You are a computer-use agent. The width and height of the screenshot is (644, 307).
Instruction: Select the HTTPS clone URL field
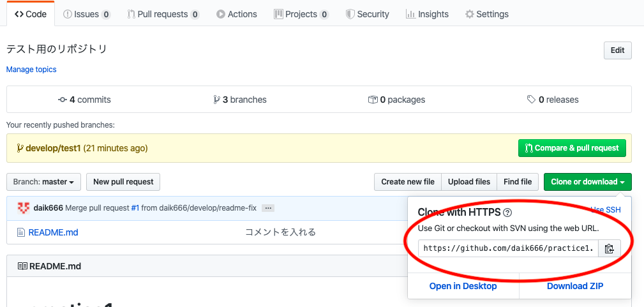pos(508,248)
